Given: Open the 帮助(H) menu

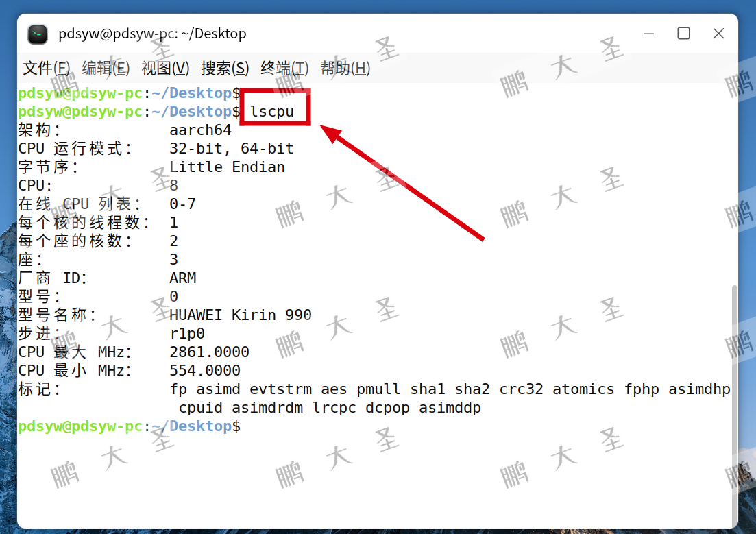Looking at the screenshot, I should [345, 68].
